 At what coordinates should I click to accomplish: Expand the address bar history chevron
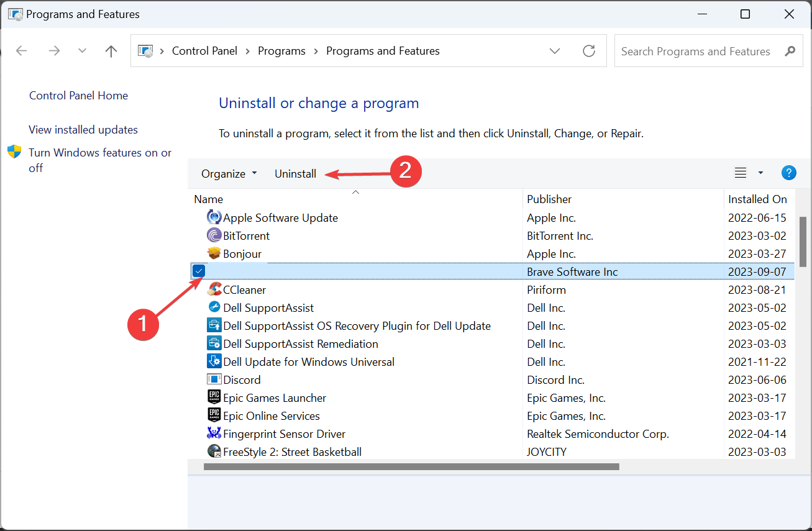pyautogui.click(x=555, y=51)
